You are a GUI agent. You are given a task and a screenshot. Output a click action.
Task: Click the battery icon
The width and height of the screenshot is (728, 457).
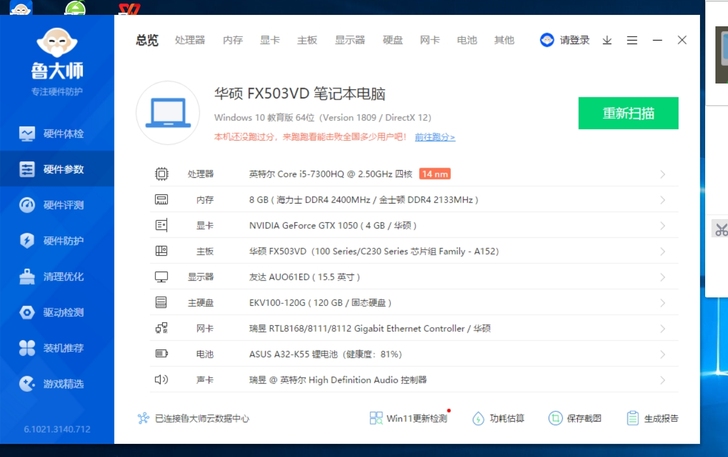(x=161, y=354)
